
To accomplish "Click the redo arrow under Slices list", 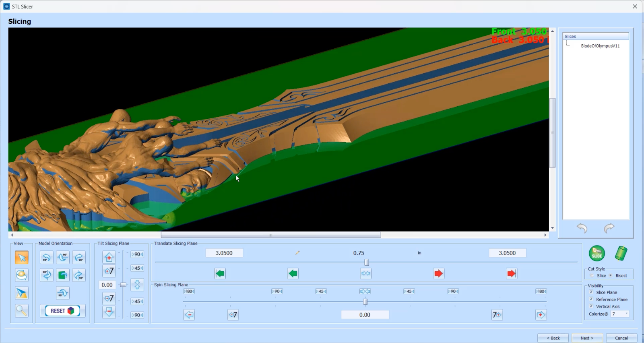I will pos(609,228).
